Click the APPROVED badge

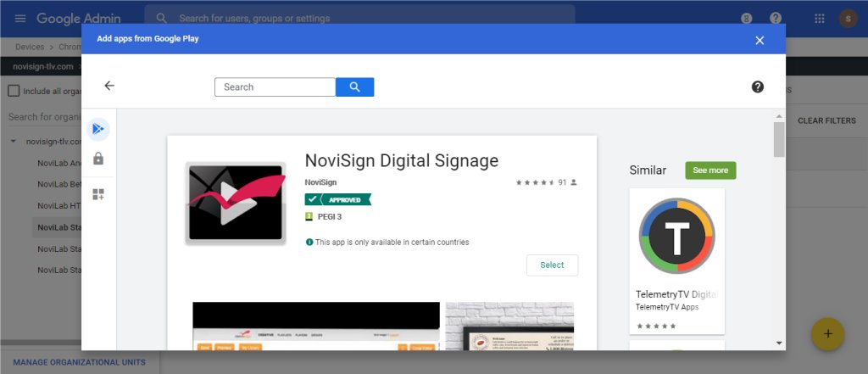point(337,199)
